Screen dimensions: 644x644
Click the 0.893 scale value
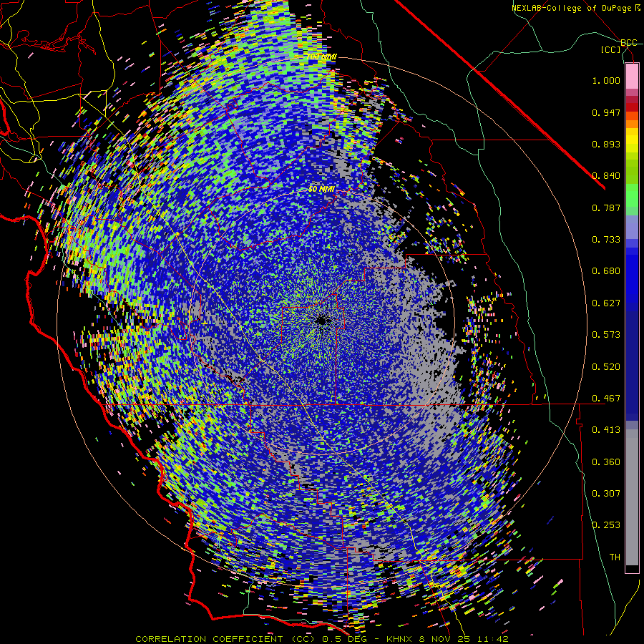click(606, 144)
